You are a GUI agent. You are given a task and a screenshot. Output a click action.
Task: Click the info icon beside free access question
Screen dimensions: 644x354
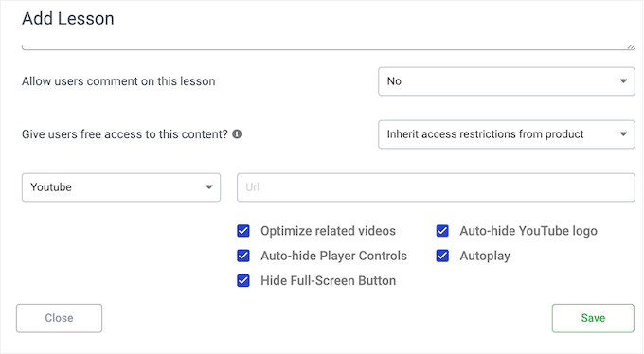237,133
